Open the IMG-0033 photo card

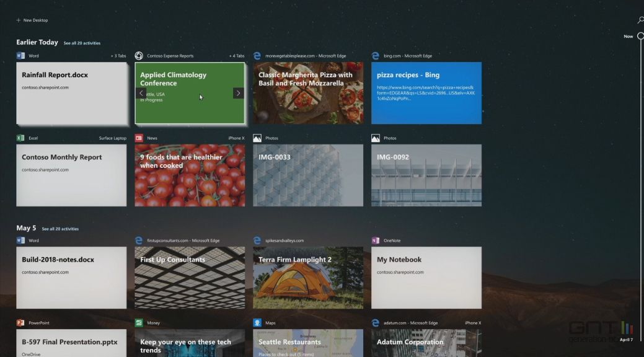[308, 175]
